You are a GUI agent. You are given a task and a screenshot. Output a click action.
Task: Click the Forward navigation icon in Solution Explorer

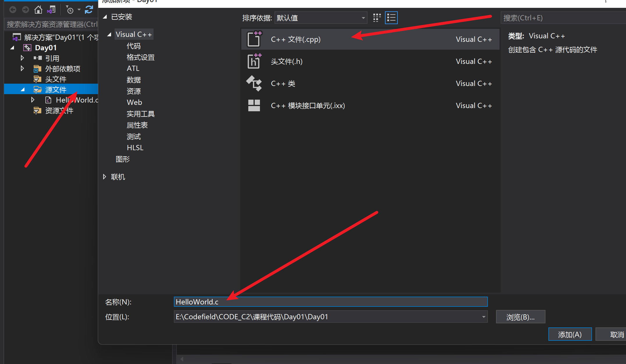pyautogui.click(x=26, y=10)
